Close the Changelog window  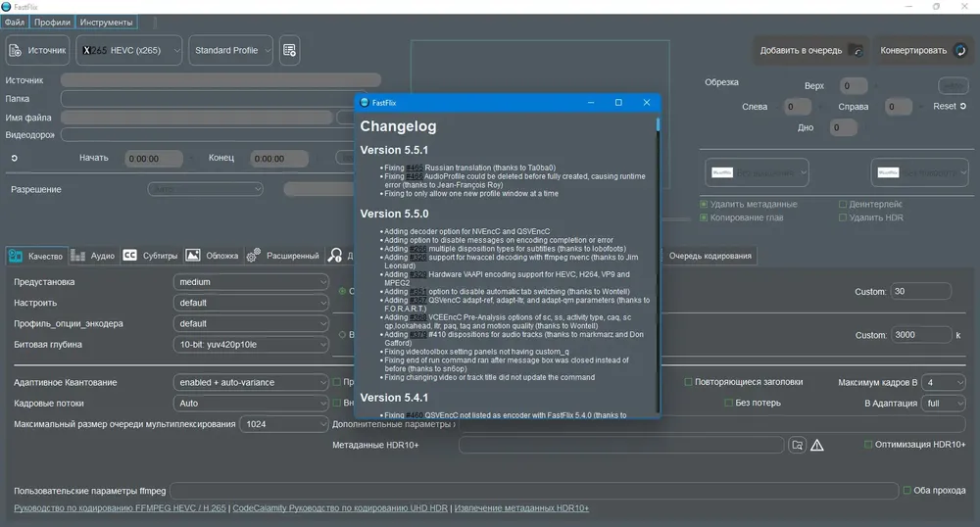pyautogui.click(x=647, y=103)
